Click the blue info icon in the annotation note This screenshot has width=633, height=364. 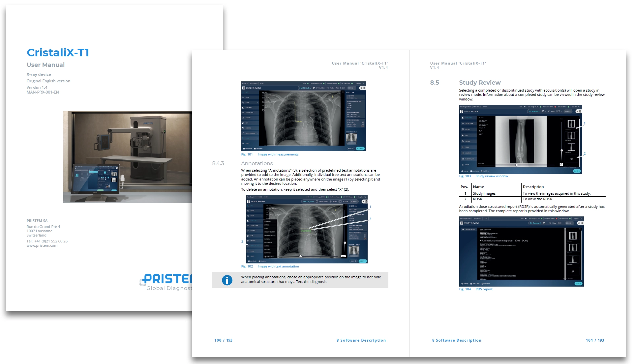point(227,280)
